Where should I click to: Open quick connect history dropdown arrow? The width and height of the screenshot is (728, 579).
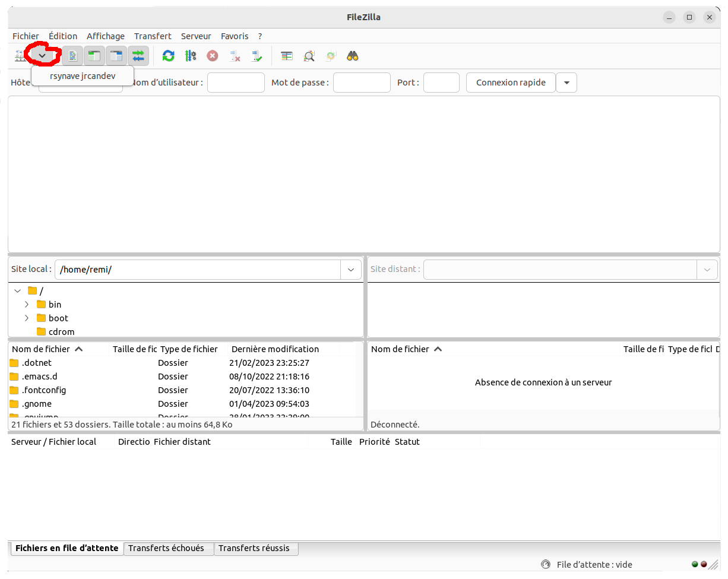pyautogui.click(x=566, y=83)
